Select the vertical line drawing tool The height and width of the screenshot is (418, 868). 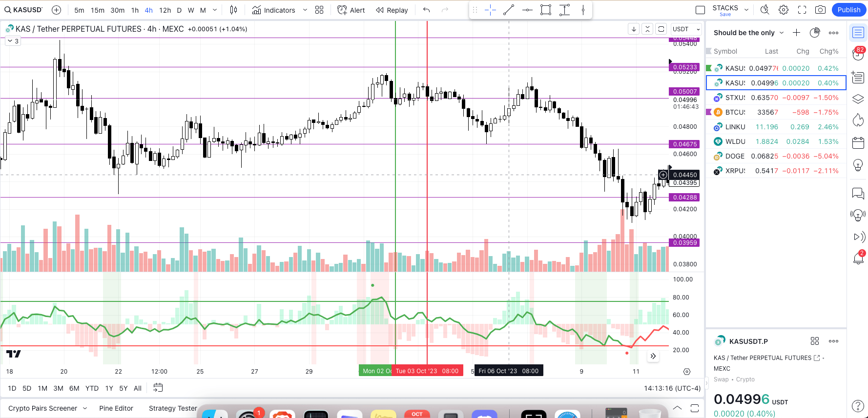coord(583,10)
